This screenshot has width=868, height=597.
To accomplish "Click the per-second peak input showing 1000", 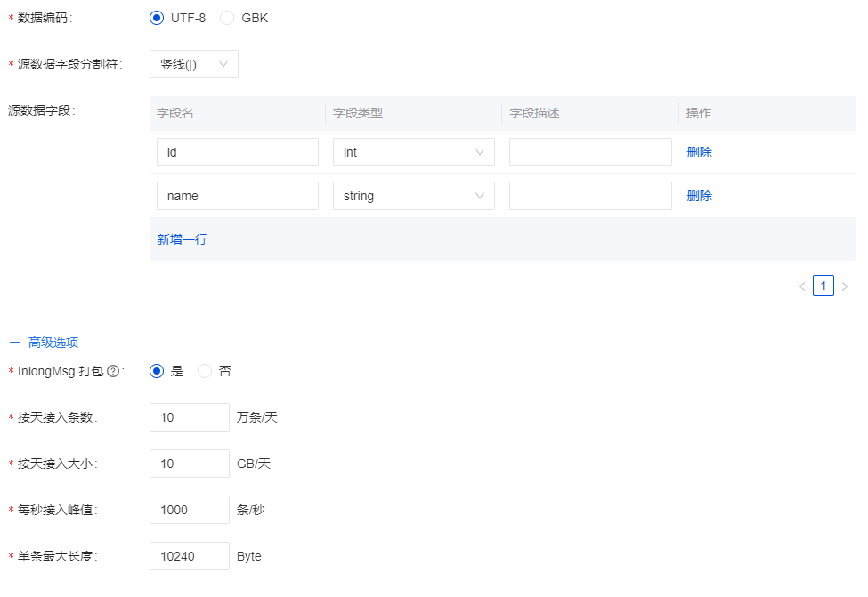I will 189,510.
